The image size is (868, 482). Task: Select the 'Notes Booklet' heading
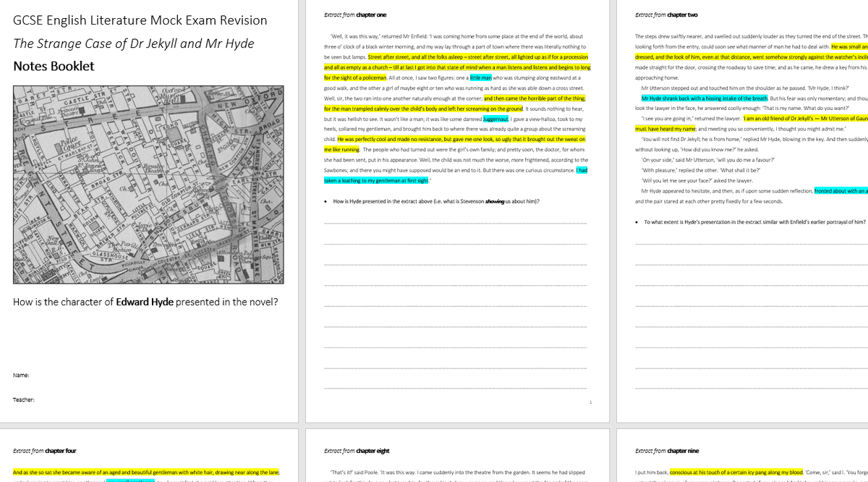click(54, 66)
